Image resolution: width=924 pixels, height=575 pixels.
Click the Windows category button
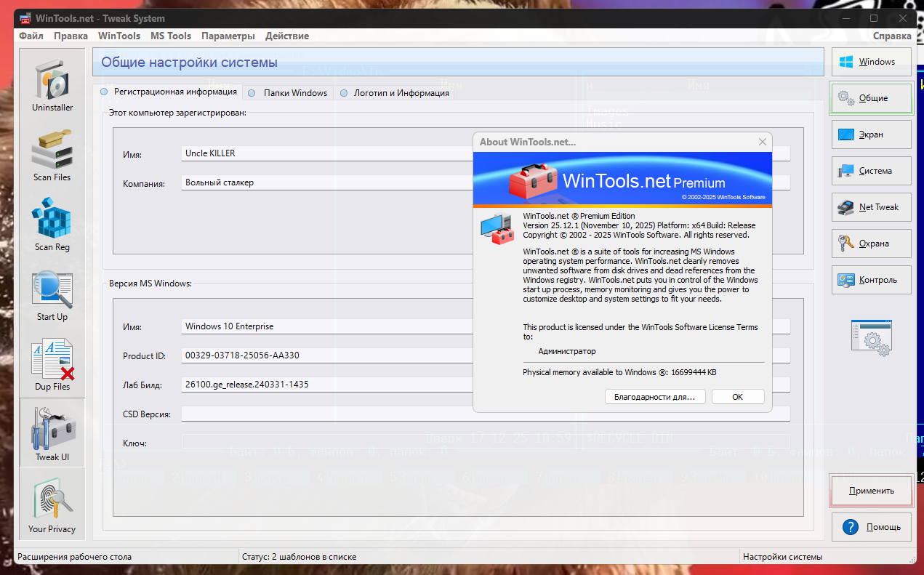pyautogui.click(x=871, y=62)
